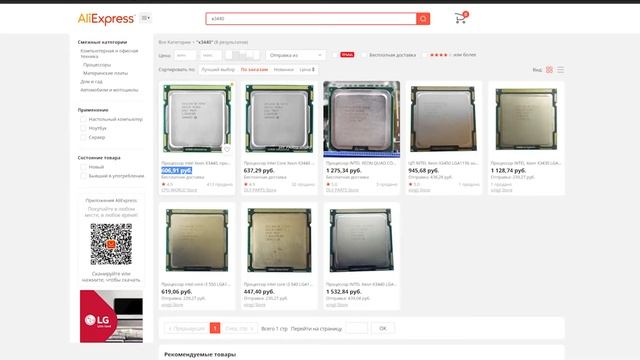The height and width of the screenshot is (360, 640).
Task: Open store link under 637,29 руб. product
Action: click(260, 190)
